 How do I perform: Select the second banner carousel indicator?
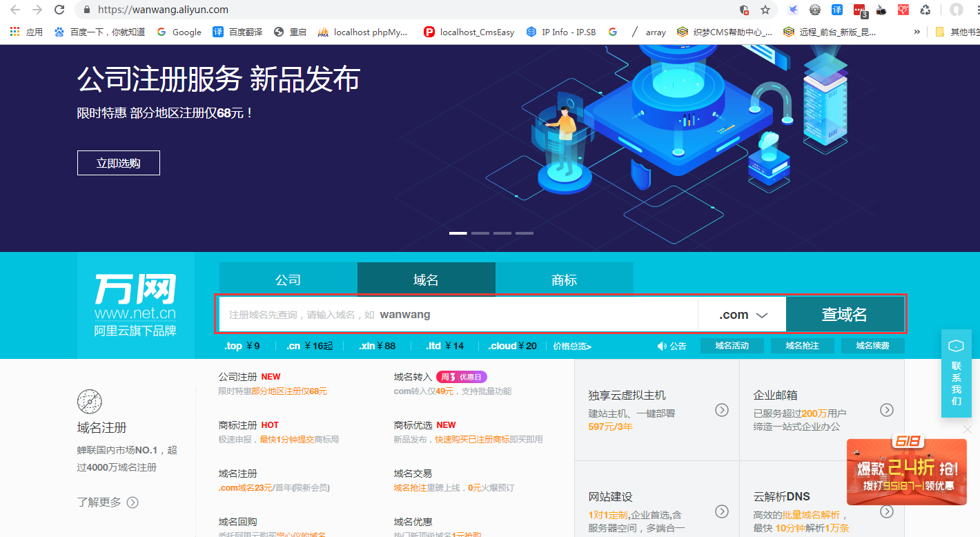(x=480, y=233)
